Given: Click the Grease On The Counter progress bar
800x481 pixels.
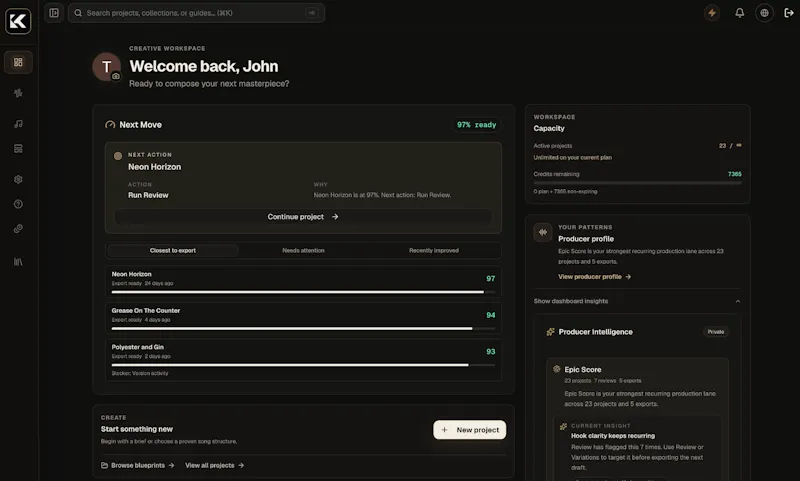Looking at the screenshot, I should (x=303, y=328).
